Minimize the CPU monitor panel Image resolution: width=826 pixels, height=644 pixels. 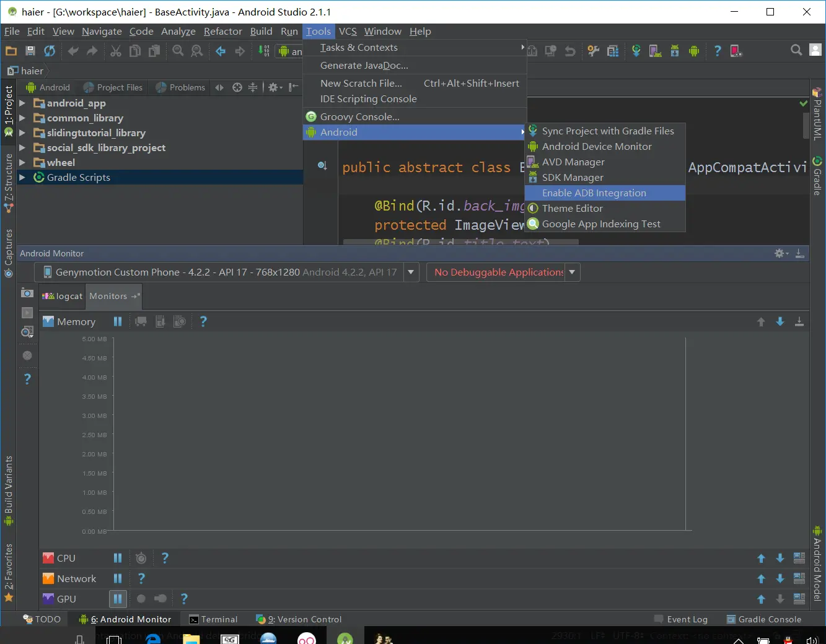coord(799,558)
